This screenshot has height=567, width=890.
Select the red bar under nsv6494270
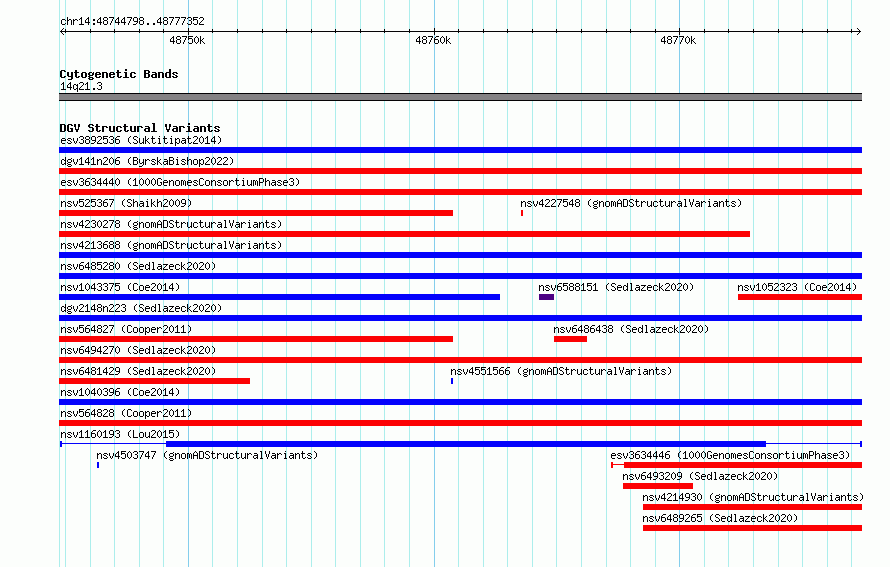click(460, 360)
